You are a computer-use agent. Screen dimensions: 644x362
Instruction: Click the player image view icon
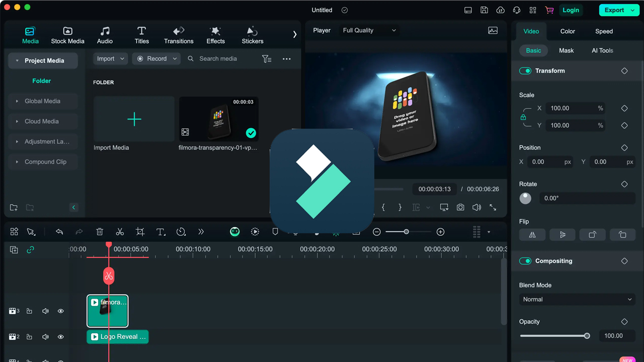point(493,31)
